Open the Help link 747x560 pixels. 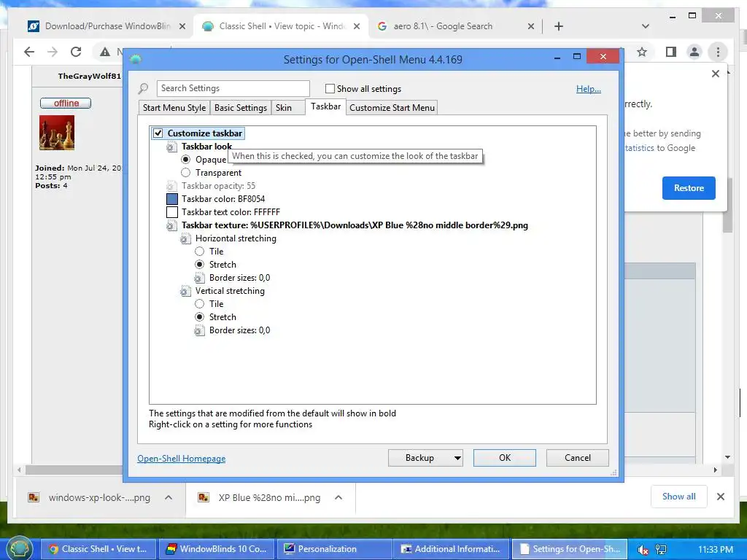pyautogui.click(x=589, y=88)
